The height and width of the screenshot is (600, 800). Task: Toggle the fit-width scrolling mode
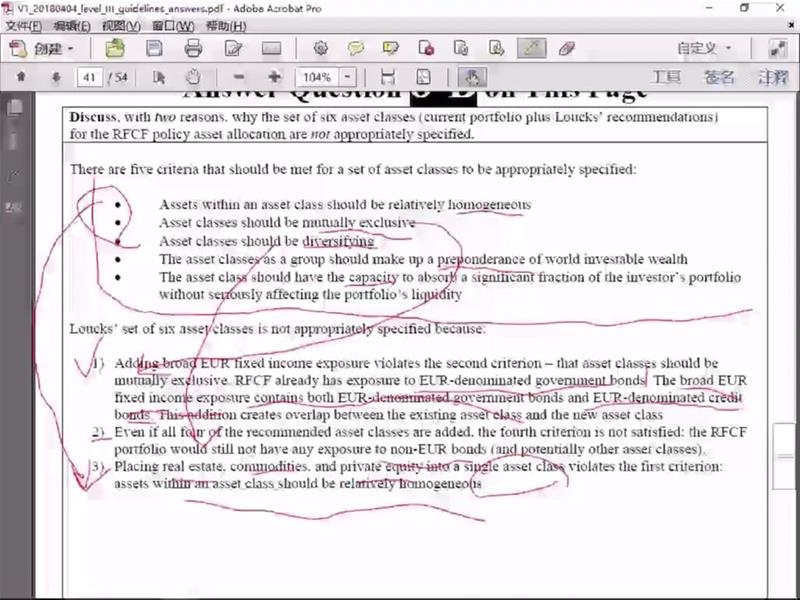click(x=388, y=77)
